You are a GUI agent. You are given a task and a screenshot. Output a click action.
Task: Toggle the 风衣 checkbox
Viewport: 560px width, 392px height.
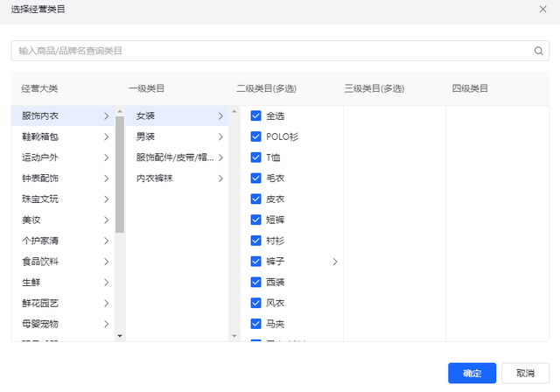255,303
